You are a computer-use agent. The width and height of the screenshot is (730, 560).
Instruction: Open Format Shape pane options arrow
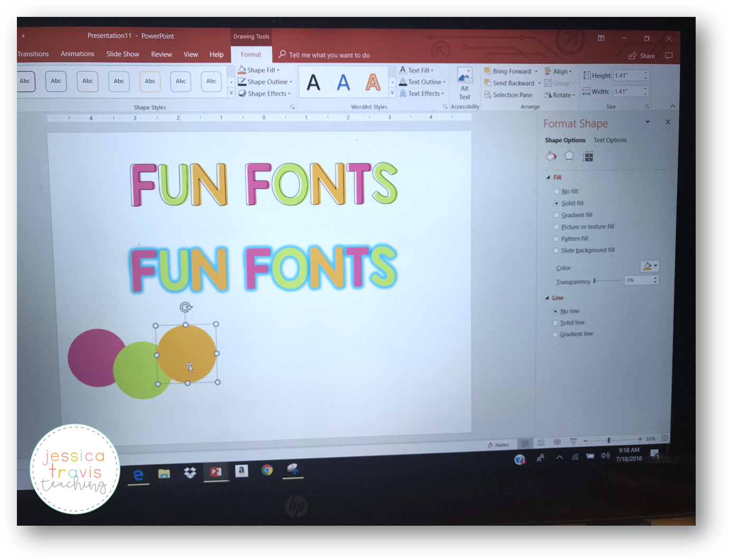(648, 122)
